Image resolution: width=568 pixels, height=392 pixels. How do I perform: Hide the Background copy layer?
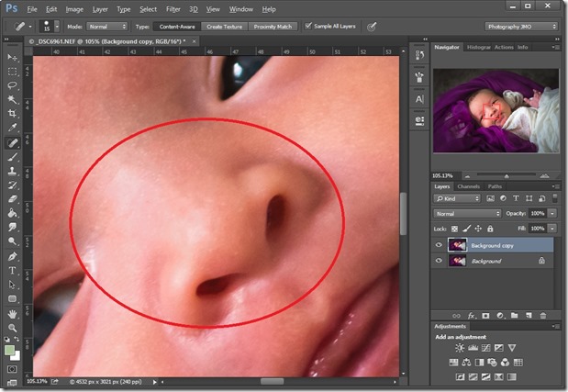coord(439,245)
